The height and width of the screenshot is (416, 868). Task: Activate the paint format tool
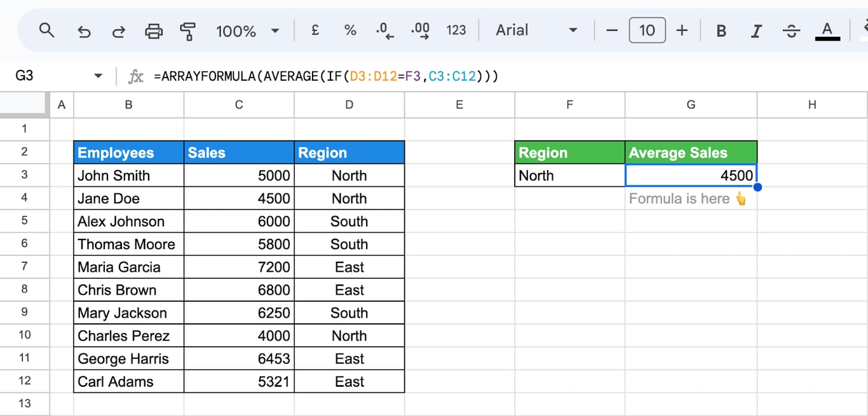coord(188,30)
